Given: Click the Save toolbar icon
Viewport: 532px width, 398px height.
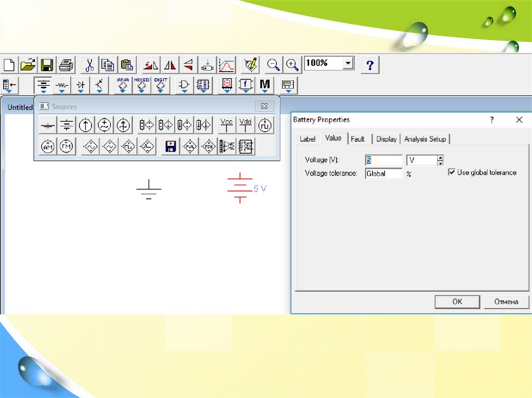Looking at the screenshot, I should (47, 65).
